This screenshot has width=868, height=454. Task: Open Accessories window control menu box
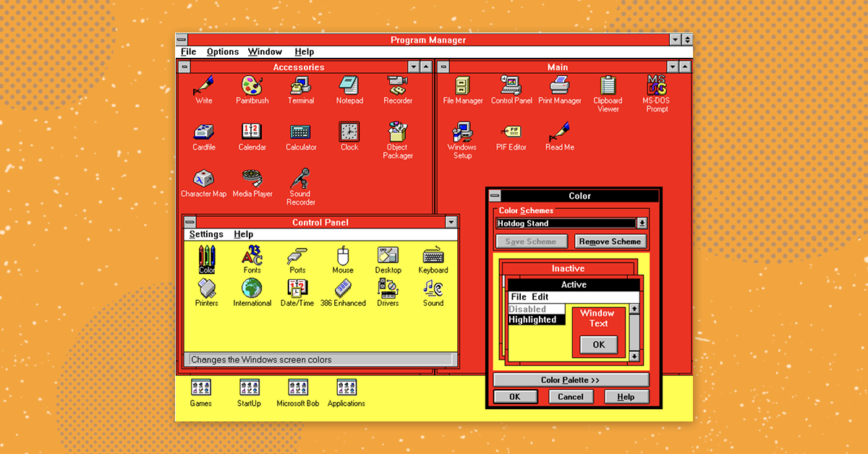pos(185,67)
